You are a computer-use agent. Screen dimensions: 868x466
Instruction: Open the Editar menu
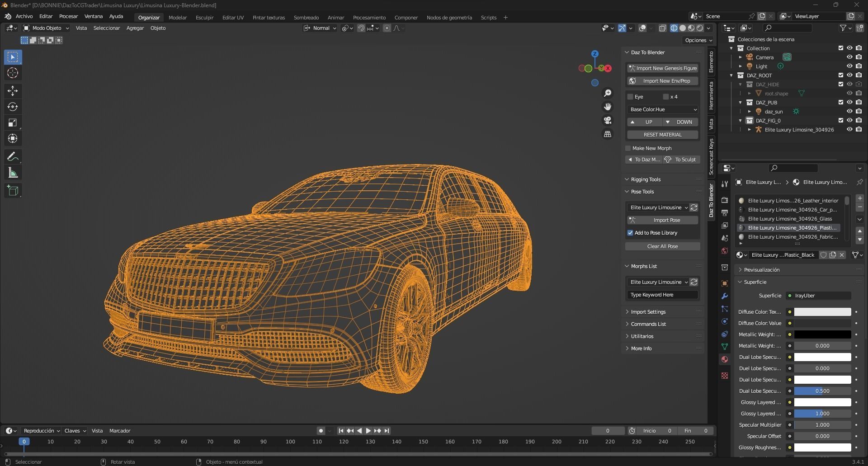click(x=46, y=16)
